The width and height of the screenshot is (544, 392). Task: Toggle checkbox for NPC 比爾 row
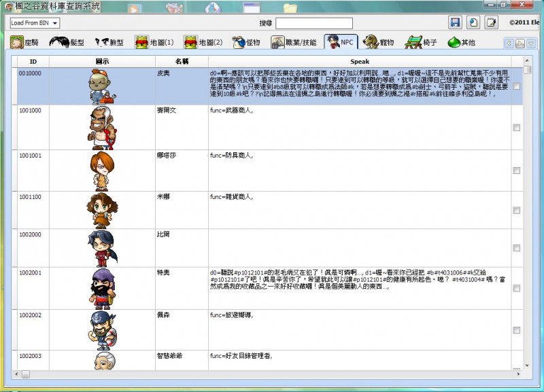coord(517,248)
